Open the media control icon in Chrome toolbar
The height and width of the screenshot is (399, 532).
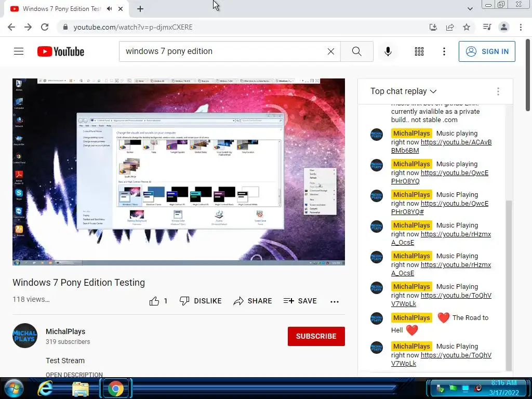point(487,27)
